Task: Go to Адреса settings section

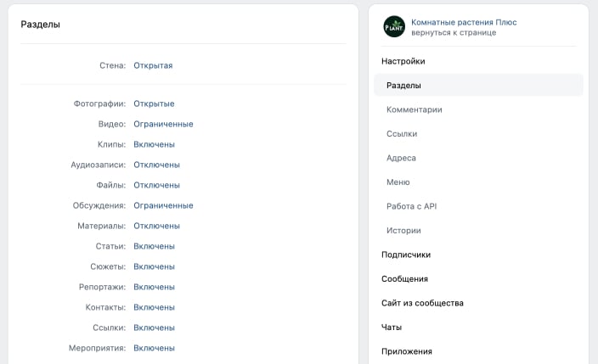Action: 401,158
